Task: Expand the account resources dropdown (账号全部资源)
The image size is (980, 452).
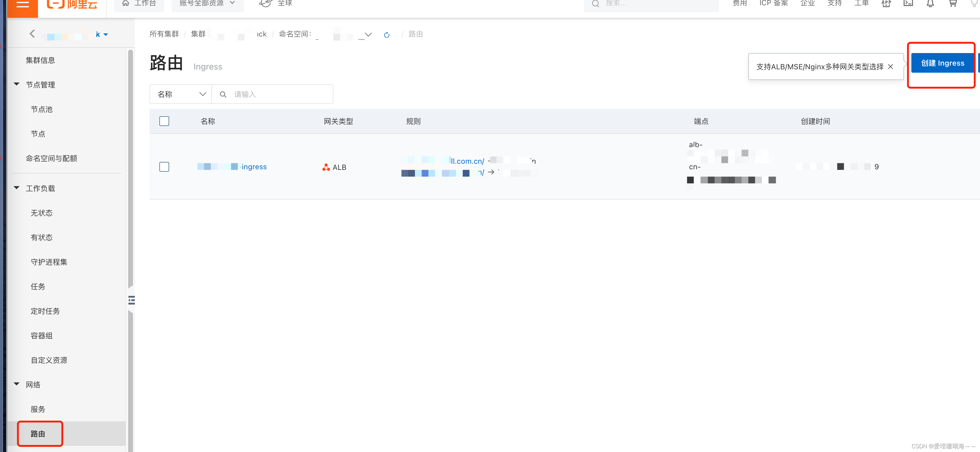Action: coord(207,4)
